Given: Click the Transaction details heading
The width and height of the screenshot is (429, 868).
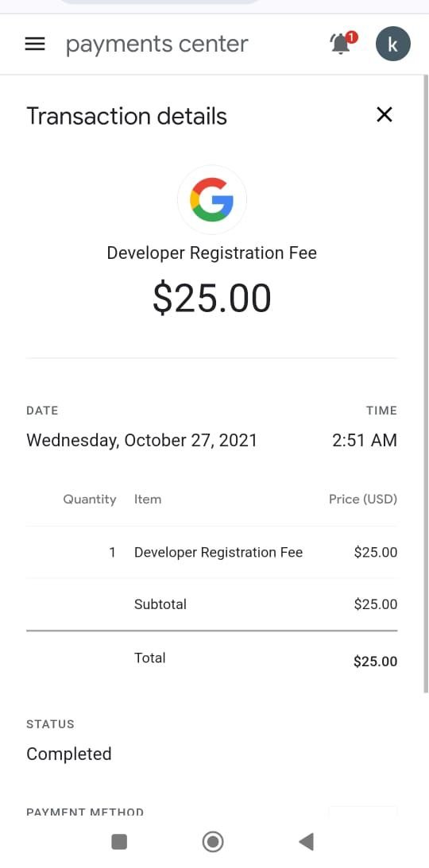Looking at the screenshot, I should [x=127, y=116].
